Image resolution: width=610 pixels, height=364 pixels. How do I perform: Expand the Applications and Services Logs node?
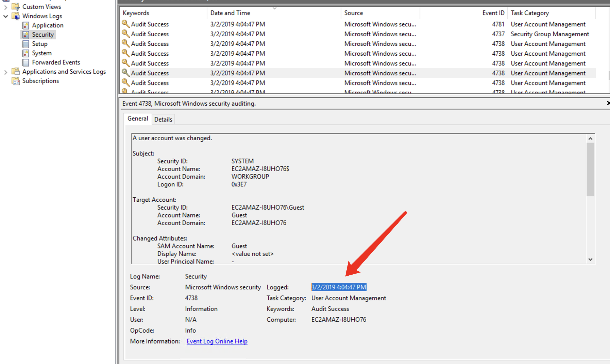point(6,72)
